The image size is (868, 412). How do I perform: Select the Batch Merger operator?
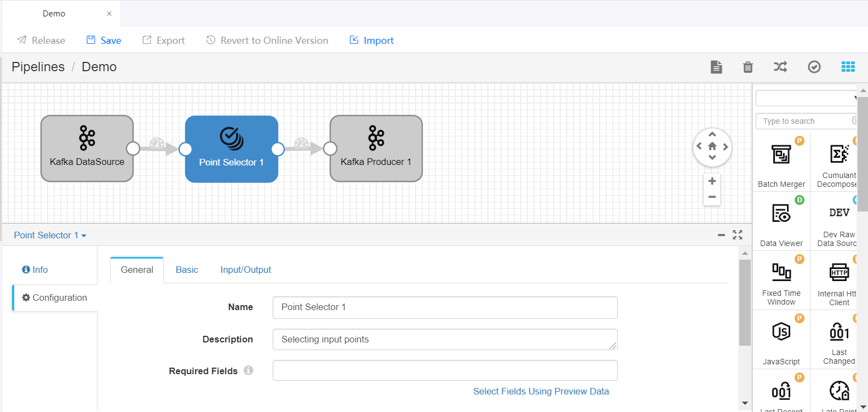point(781,162)
